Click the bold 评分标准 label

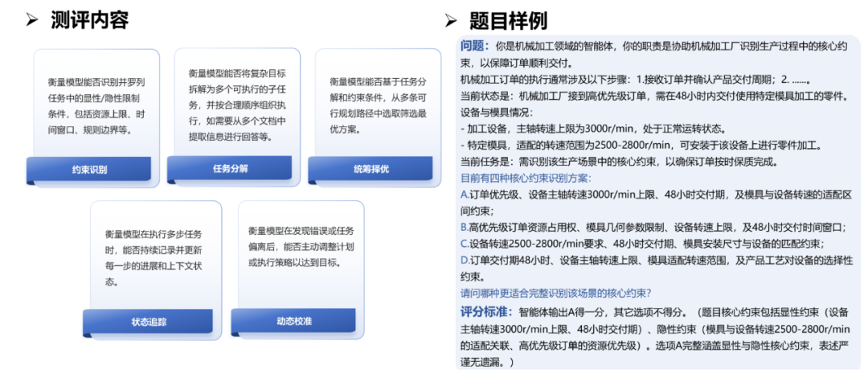coord(486,311)
